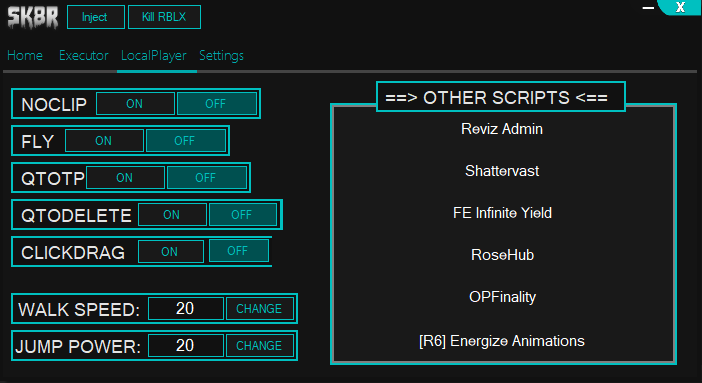Viewport: 702px width, 383px height.
Task: Click the JUMP POWER label
Action: coord(78,347)
